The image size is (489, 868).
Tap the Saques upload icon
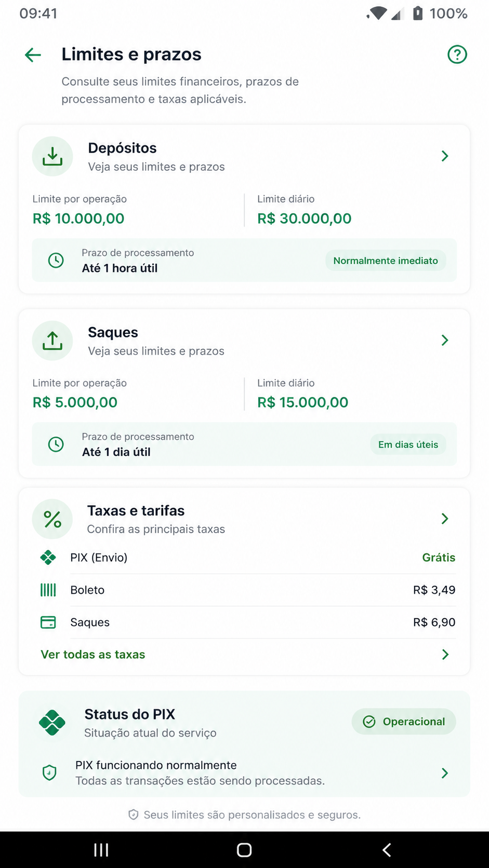(x=52, y=341)
